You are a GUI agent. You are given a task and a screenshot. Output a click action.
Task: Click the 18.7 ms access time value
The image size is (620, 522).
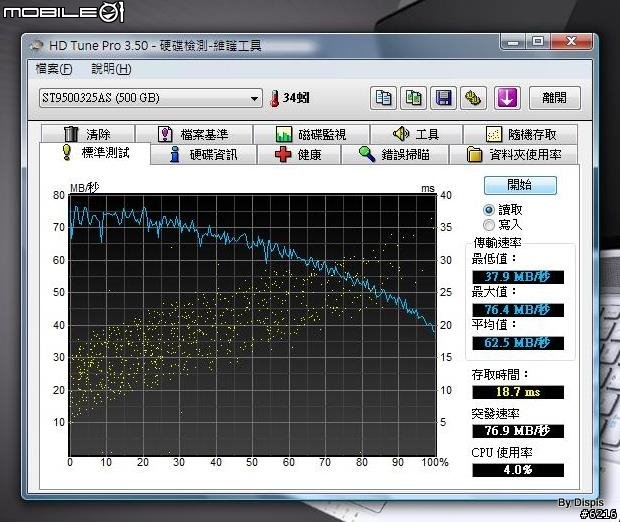[x=518, y=392]
